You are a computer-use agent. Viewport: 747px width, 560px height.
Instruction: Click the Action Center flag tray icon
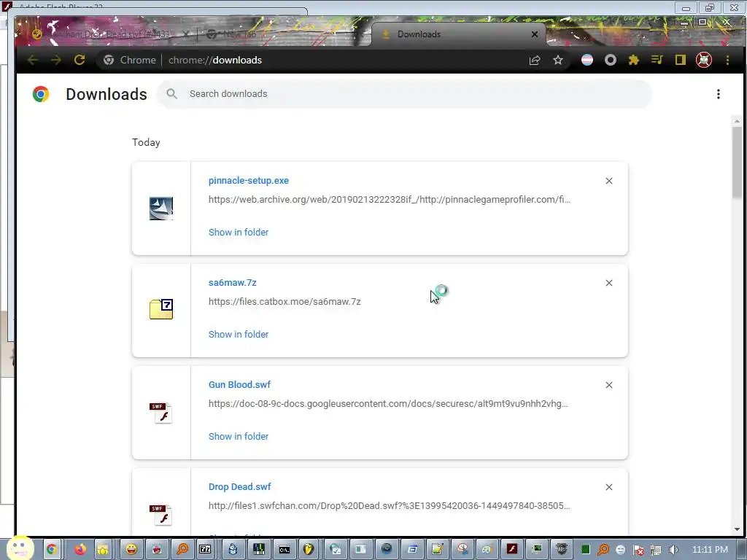point(638,550)
